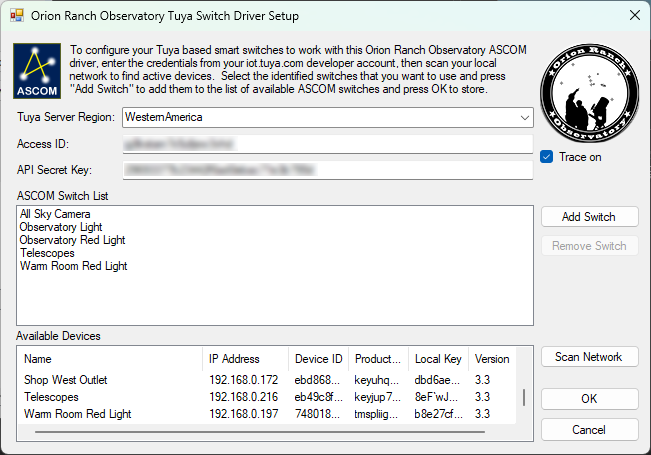Image resolution: width=651 pixels, height=455 pixels.
Task: Open the Tuya Server Region dropdown
Action: [x=327, y=118]
